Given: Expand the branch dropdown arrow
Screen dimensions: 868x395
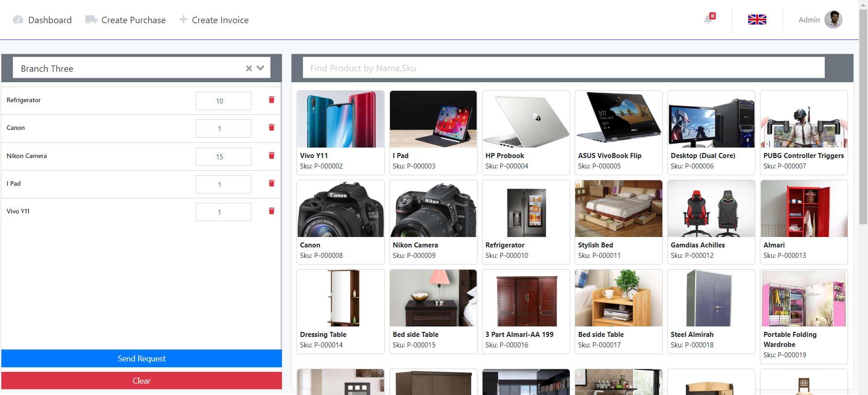Looking at the screenshot, I should click(261, 68).
